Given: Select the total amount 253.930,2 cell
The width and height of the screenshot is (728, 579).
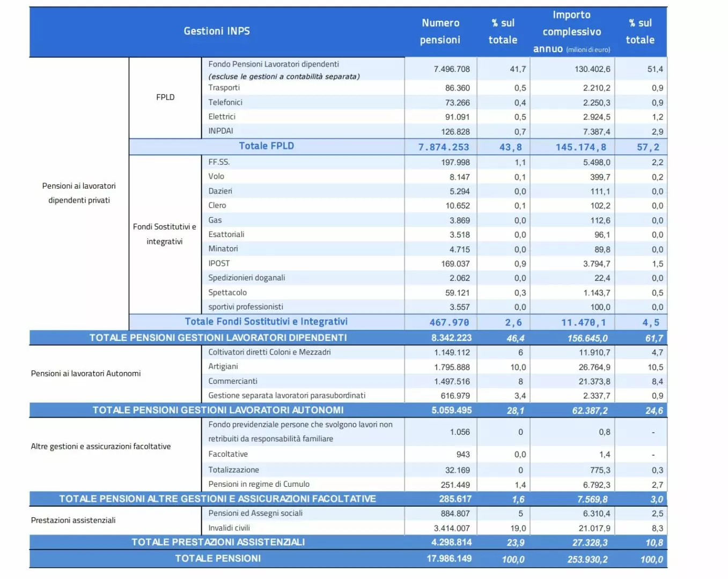Looking at the screenshot, I should pyautogui.click(x=587, y=559).
